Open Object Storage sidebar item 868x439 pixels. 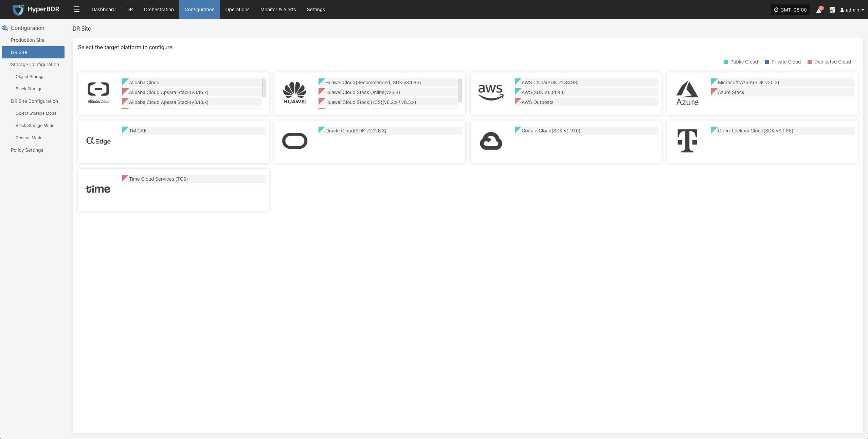pos(33,77)
